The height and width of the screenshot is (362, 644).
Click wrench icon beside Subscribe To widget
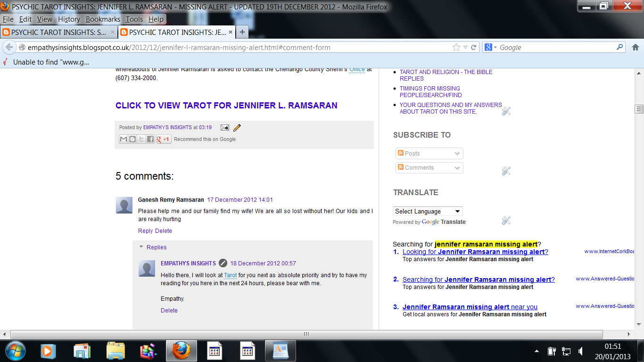coord(506,171)
